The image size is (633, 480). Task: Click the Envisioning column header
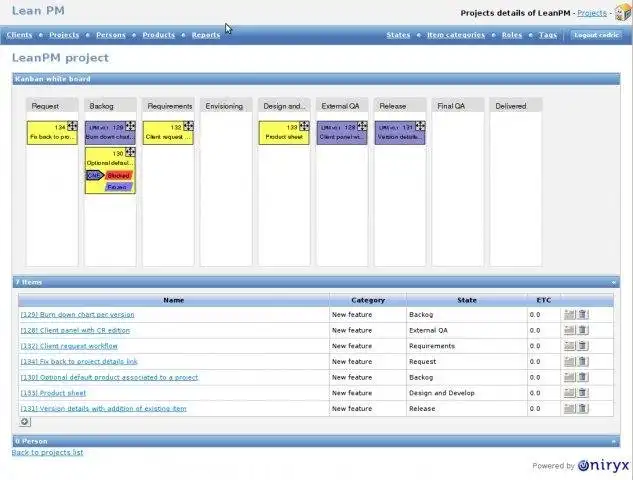point(226,106)
